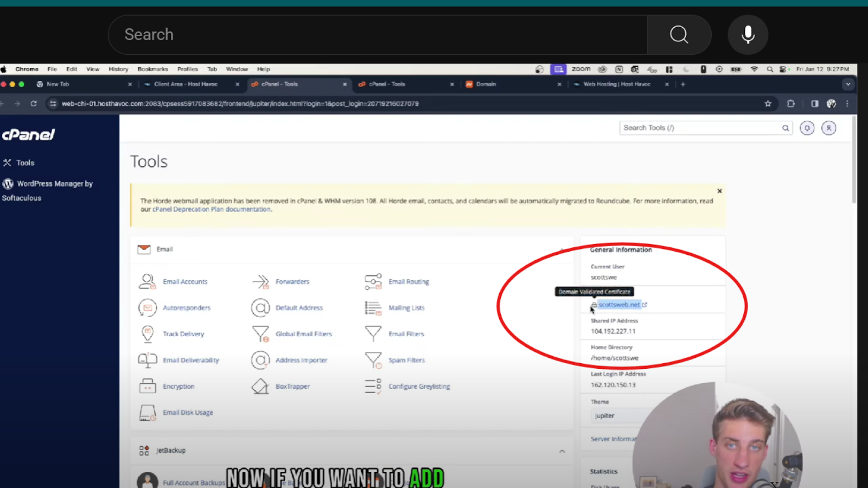Image resolution: width=868 pixels, height=488 pixels.
Task: Open the Chrome tab search dropdown arrow
Action: pyautogui.click(x=848, y=84)
